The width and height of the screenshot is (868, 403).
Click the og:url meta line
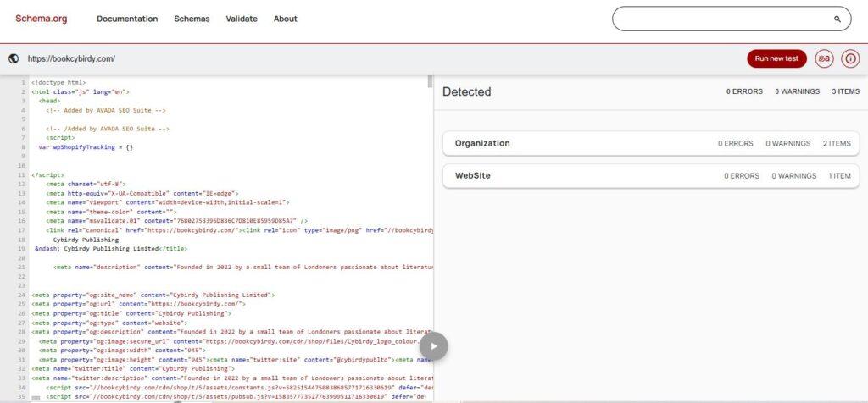[x=138, y=304]
